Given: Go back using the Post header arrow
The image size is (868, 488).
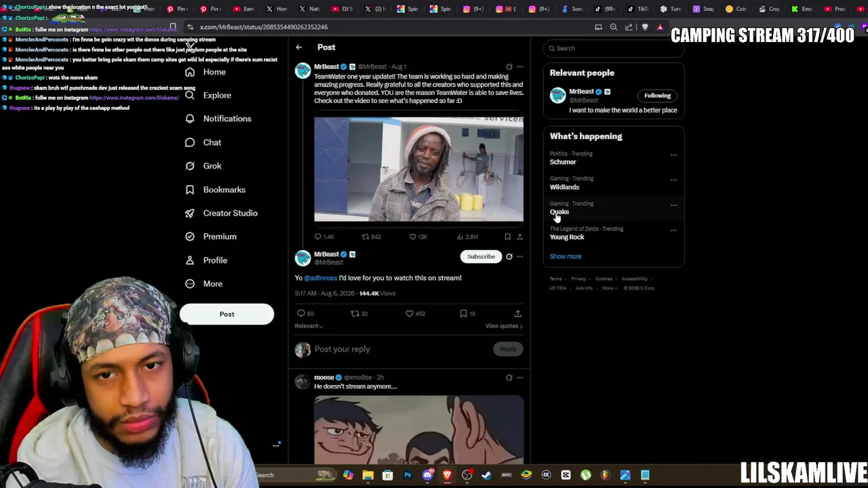Looking at the screenshot, I should point(299,47).
